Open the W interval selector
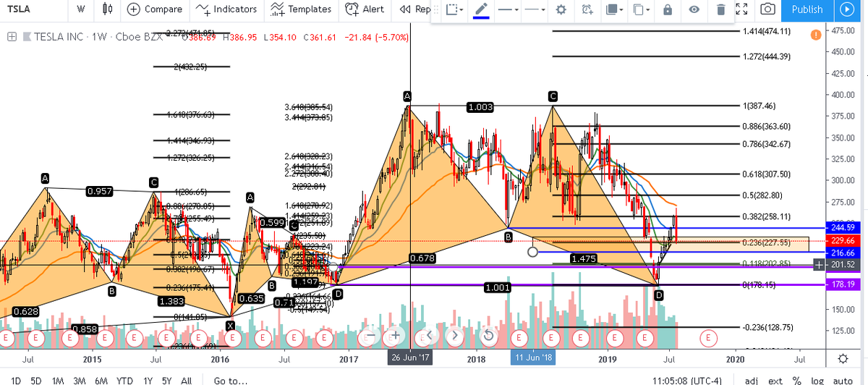Viewport: 868px width, 385px height. pos(81,9)
